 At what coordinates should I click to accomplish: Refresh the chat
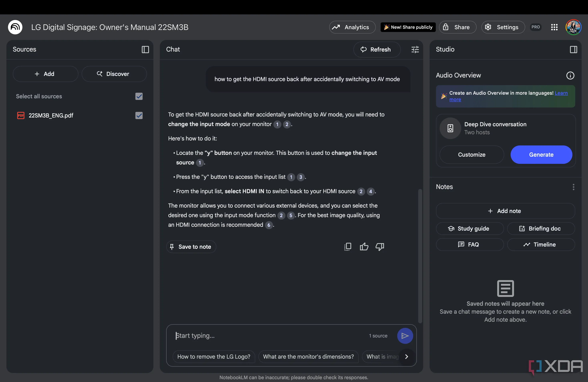tap(377, 50)
